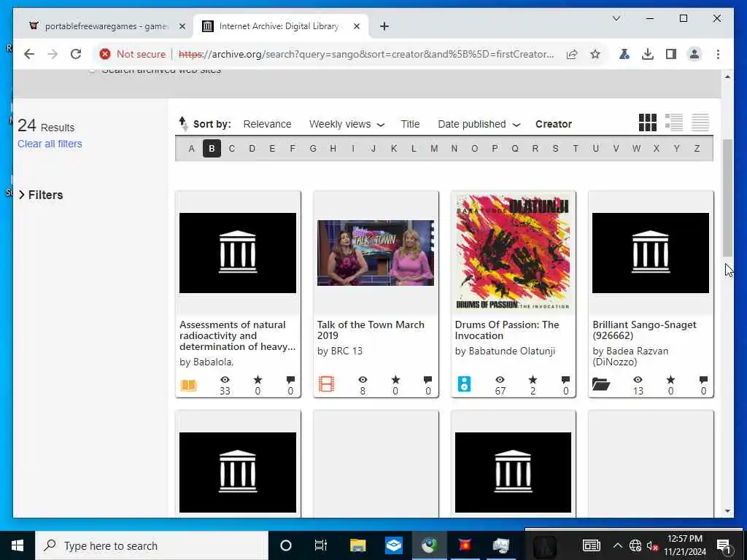Viewport: 747px width, 560px height.
Task: Open the Chrome Labs flask icon
Action: (624, 54)
